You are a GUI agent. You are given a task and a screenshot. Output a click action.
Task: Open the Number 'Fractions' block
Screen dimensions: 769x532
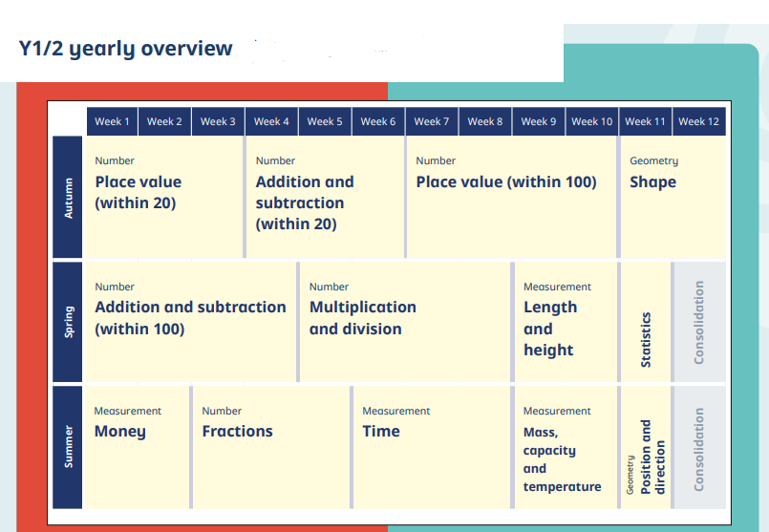271,447
